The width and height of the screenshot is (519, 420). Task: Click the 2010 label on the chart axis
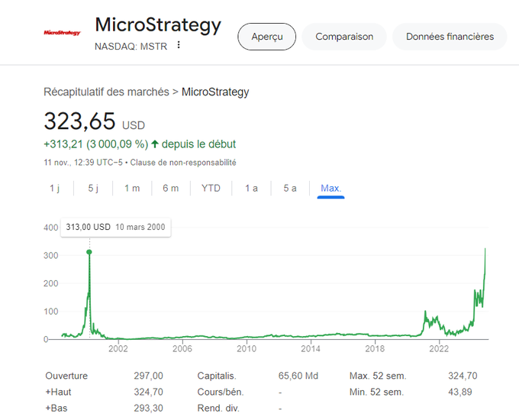pos(247,348)
